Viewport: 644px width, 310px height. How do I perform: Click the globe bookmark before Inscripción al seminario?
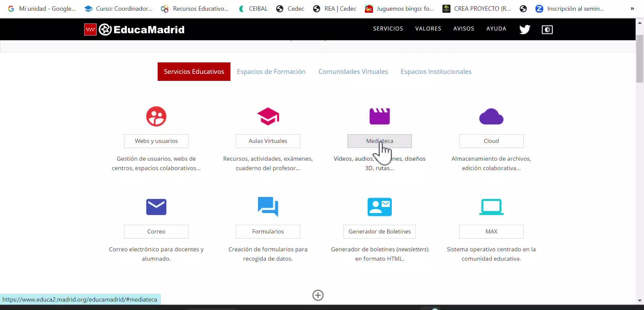click(523, 9)
